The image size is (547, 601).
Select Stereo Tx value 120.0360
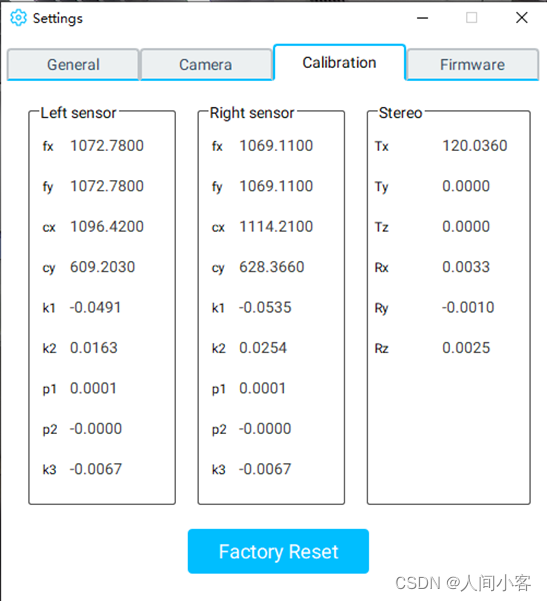tap(475, 146)
